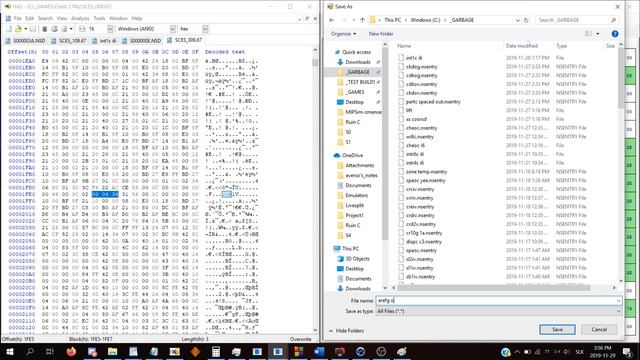Click New folder button
The width and height of the screenshot is (640, 360).
[x=381, y=34]
